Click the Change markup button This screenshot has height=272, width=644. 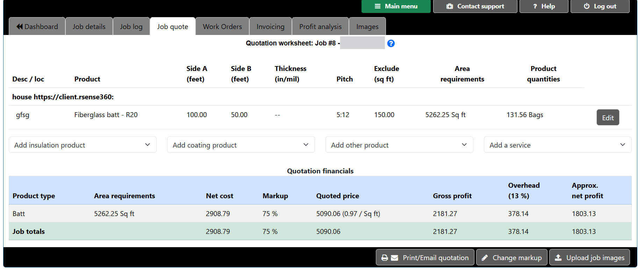[x=512, y=258]
